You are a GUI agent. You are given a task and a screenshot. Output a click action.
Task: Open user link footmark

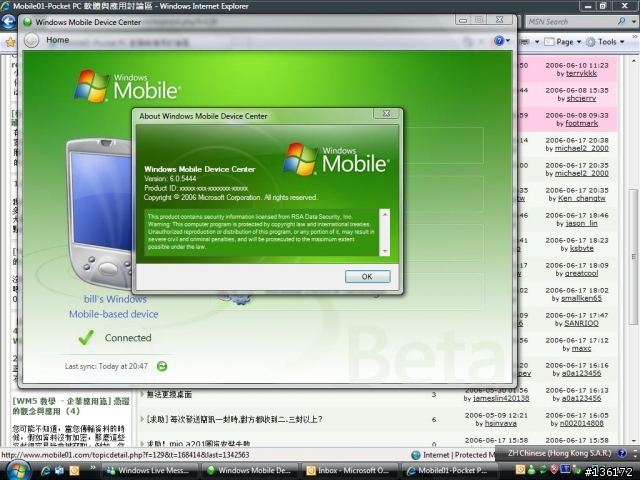pos(582,124)
